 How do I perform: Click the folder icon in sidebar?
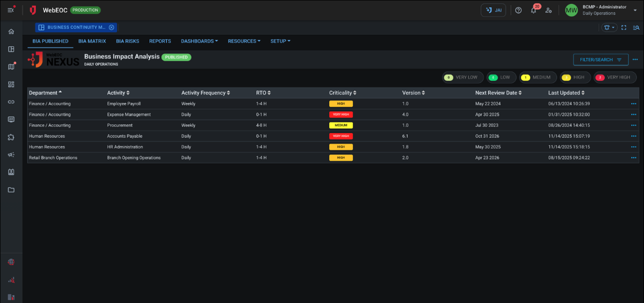point(11,190)
